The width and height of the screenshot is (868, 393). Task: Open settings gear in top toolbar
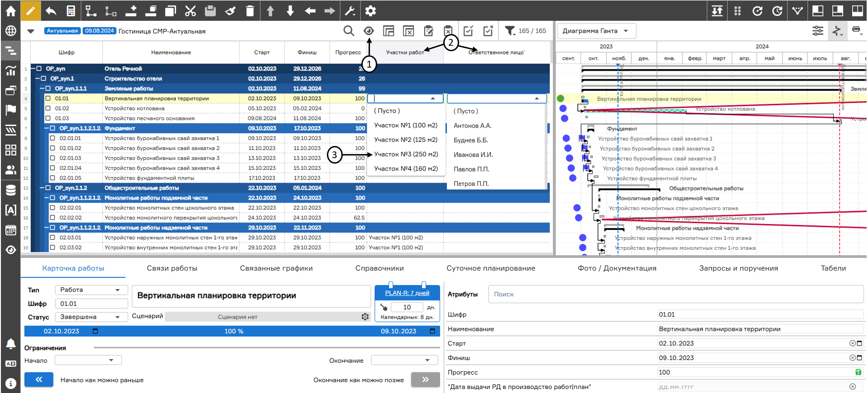(x=370, y=11)
